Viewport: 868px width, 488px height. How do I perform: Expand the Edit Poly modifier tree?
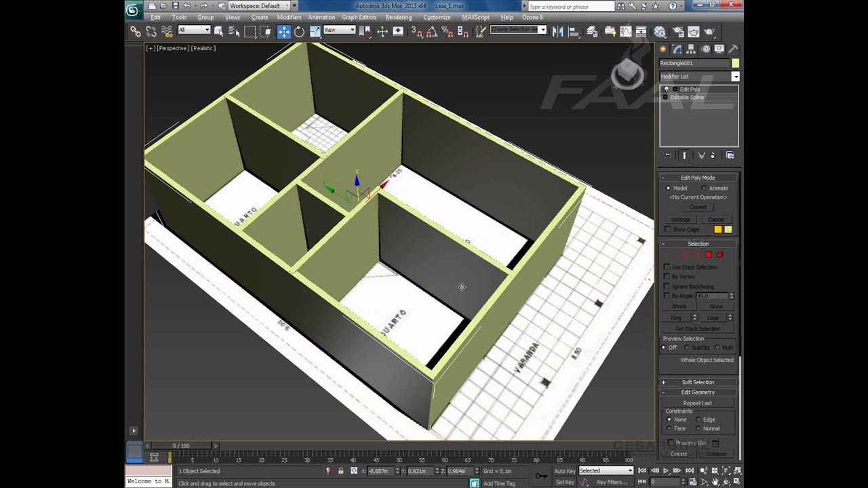coord(675,89)
